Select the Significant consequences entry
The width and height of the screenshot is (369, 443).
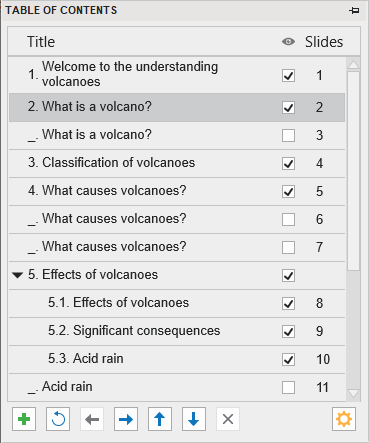click(x=177, y=331)
